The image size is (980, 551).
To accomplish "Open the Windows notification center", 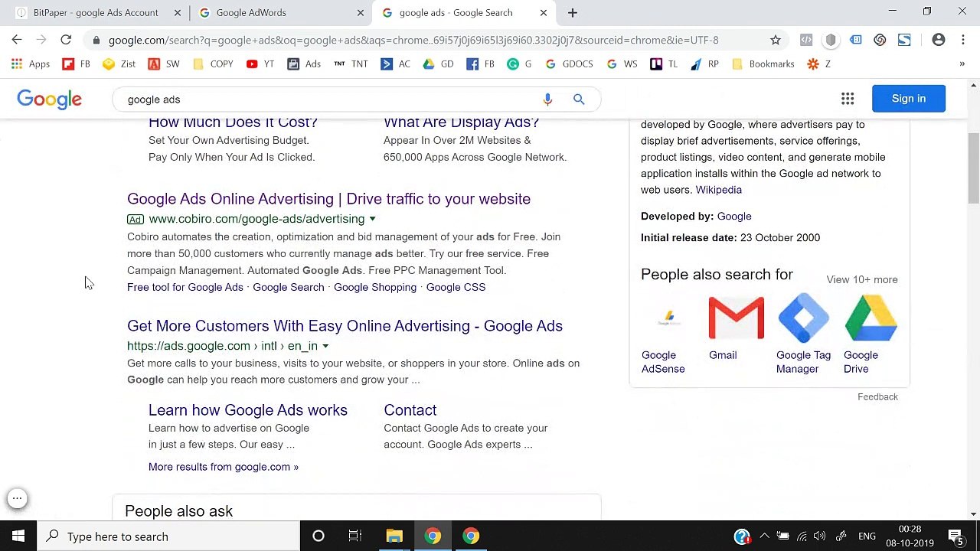I will [955, 536].
